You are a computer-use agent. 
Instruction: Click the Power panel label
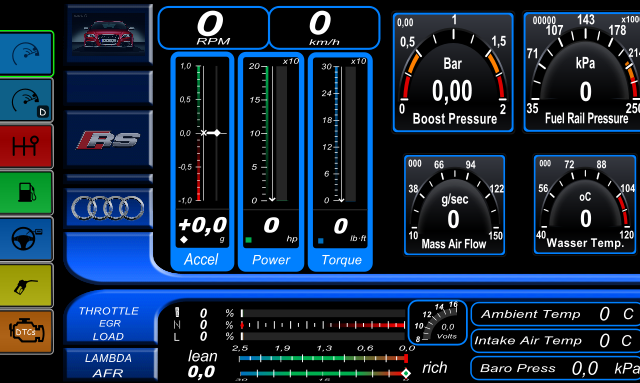tap(271, 260)
